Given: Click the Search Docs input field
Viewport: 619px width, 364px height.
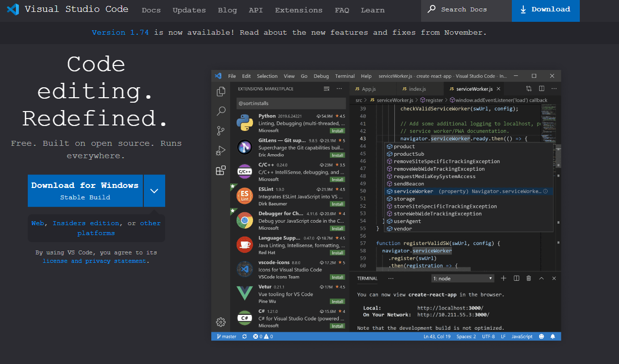Looking at the screenshot, I should tap(466, 10).
